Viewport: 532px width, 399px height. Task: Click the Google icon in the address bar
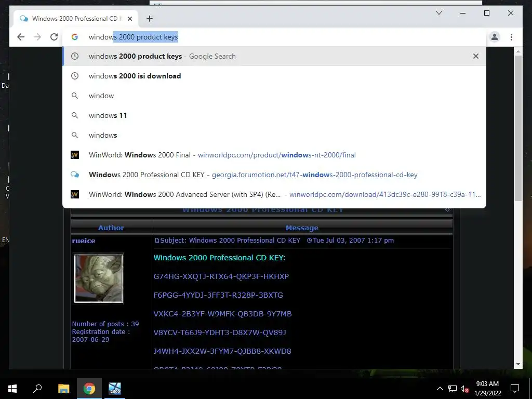pyautogui.click(x=75, y=37)
